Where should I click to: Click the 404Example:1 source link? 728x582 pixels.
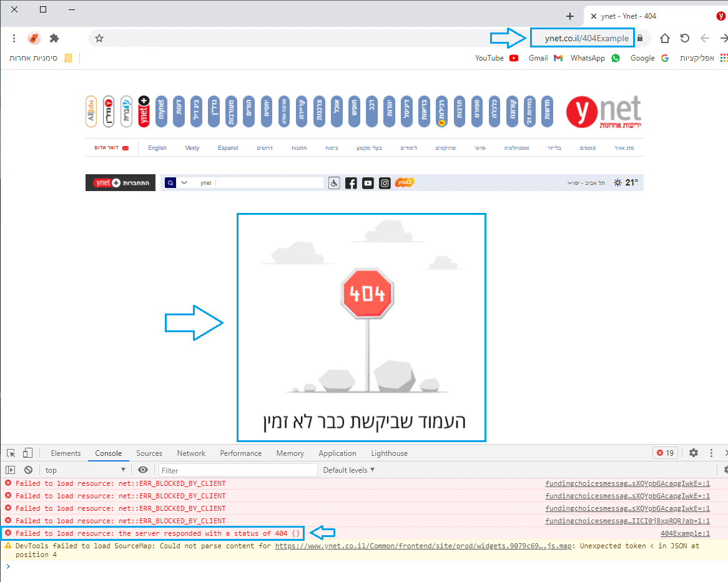coord(686,534)
